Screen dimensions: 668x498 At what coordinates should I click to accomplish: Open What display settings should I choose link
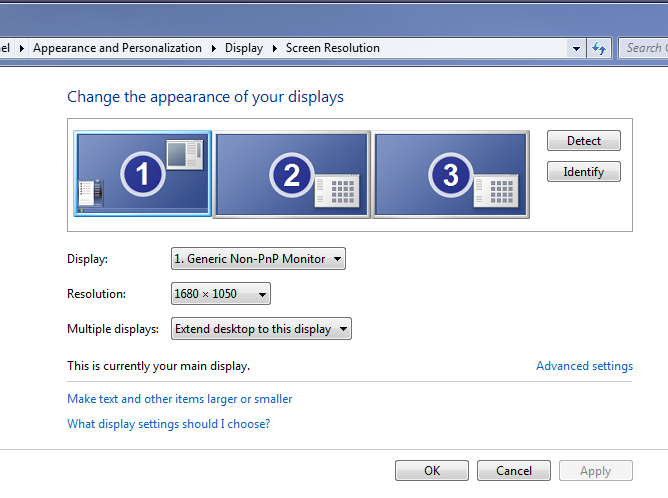pos(169,424)
